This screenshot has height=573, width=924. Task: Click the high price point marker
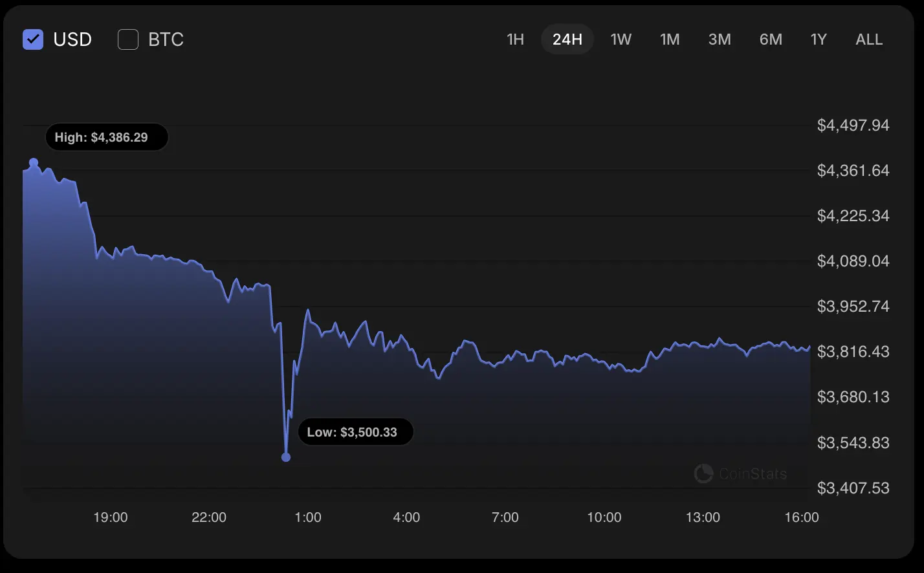pyautogui.click(x=34, y=163)
